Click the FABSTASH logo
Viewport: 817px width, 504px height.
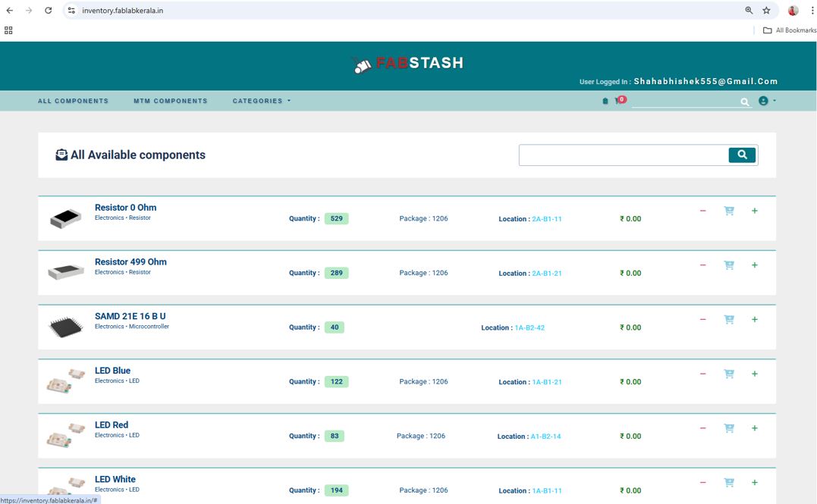[407, 64]
